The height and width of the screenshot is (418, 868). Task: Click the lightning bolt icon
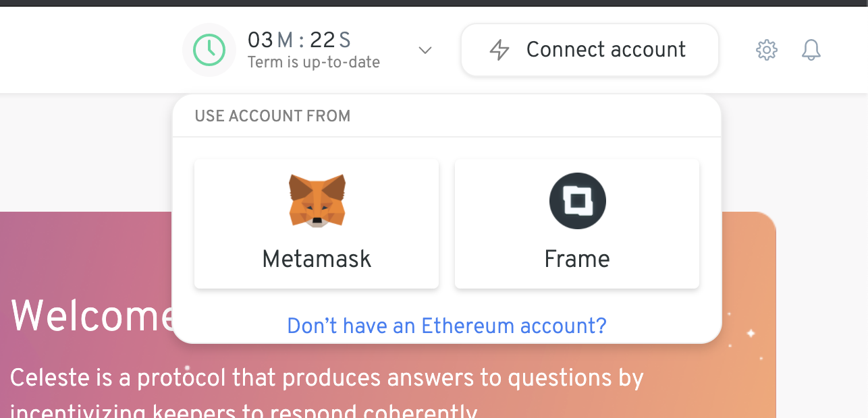click(499, 50)
